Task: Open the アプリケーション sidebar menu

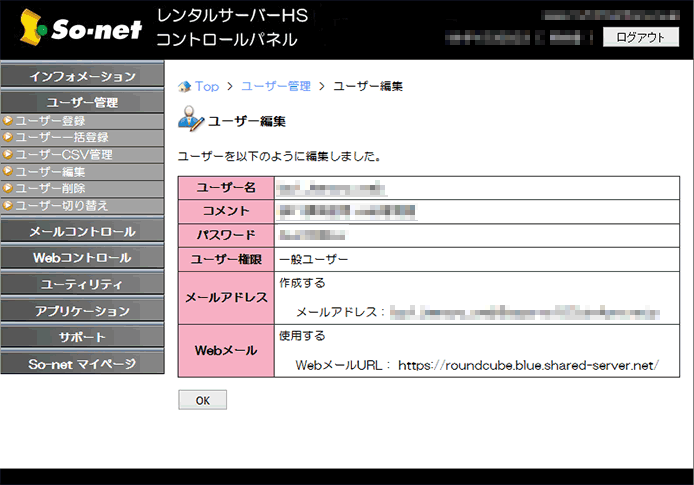Action: [x=82, y=311]
